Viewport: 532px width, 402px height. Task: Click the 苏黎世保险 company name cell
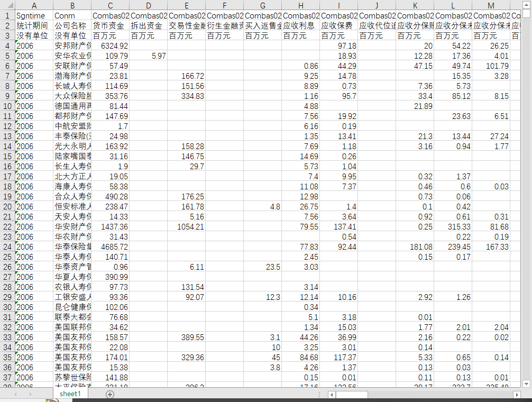(72, 378)
